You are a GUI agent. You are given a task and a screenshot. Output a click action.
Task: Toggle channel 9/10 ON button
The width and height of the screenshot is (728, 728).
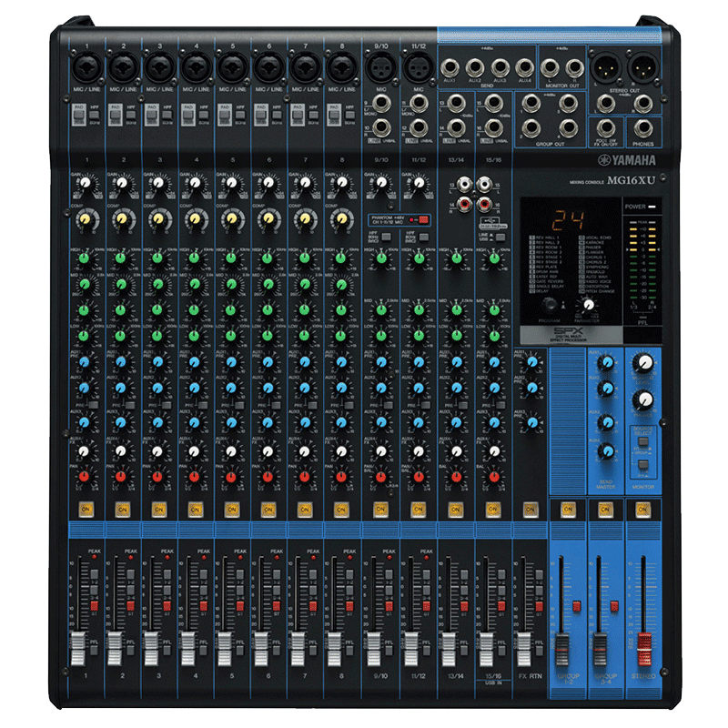click(380, 510)
